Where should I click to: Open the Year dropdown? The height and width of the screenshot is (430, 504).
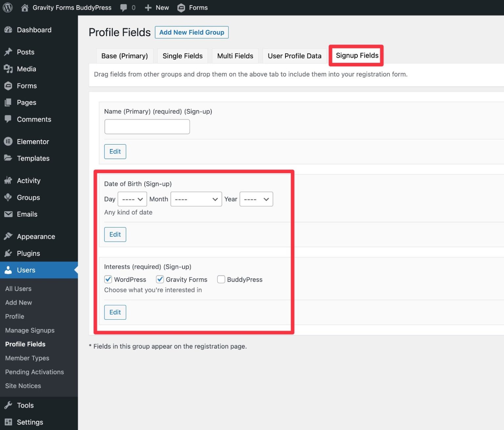[x=256, y=199]
